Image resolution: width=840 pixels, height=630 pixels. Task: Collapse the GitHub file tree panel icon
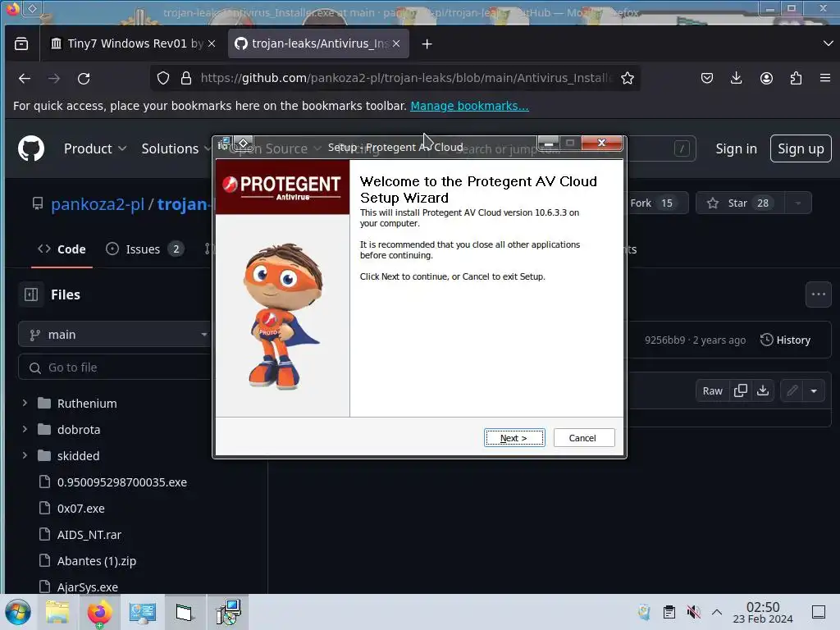31,294
